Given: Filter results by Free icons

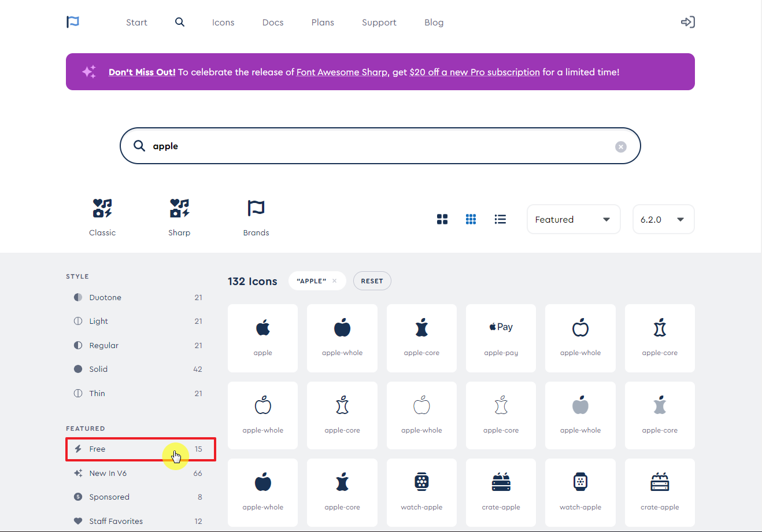Looking at the screenshot, I should (140, 449).
